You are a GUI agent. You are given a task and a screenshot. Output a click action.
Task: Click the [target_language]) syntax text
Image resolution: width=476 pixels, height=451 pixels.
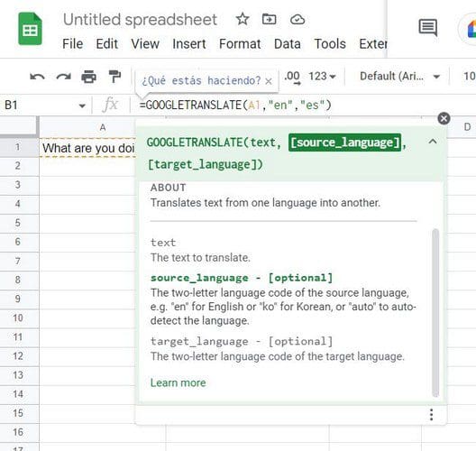pyautogui.click(x=206, y=164)
